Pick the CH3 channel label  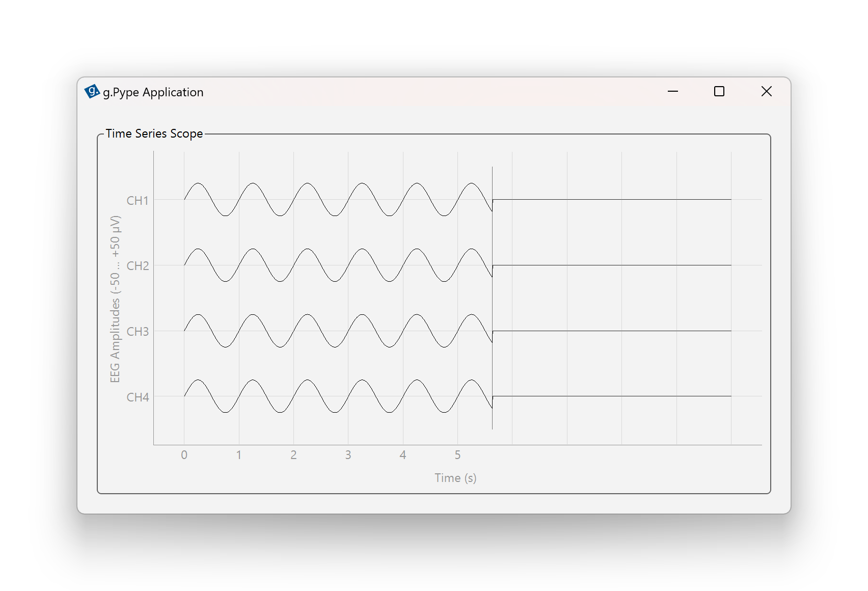click(138, 332)
